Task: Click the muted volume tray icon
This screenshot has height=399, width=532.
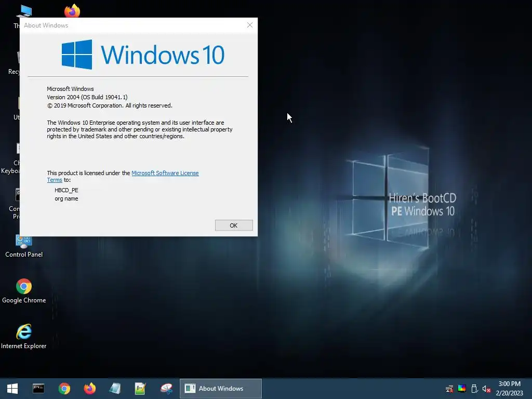Action: pyautogui.click(x=486, y=389)
